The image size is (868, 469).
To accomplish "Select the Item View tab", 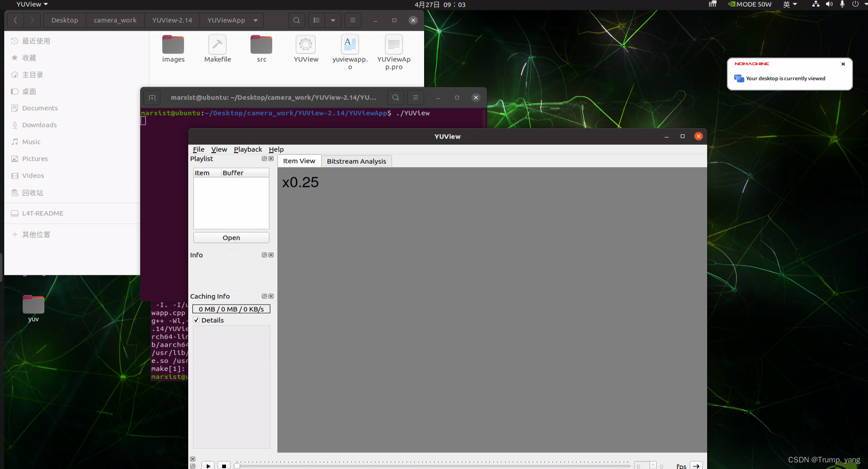I will coord(299,161).
